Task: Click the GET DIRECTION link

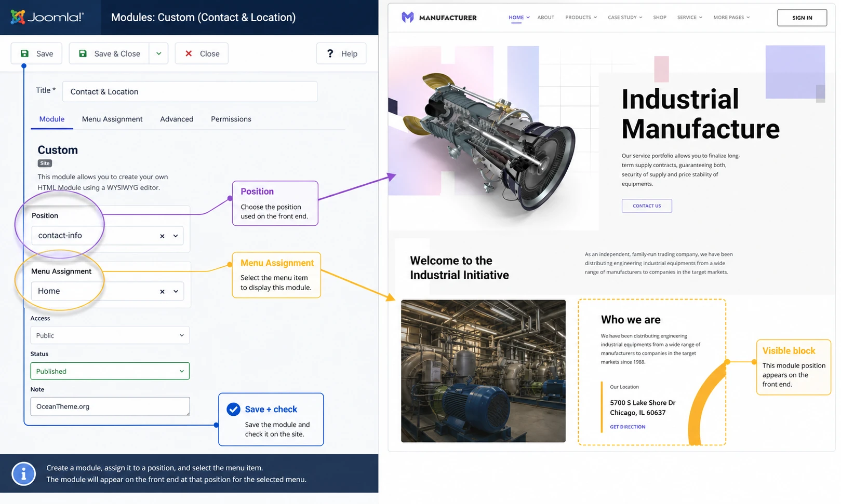Action: [628, 427]
